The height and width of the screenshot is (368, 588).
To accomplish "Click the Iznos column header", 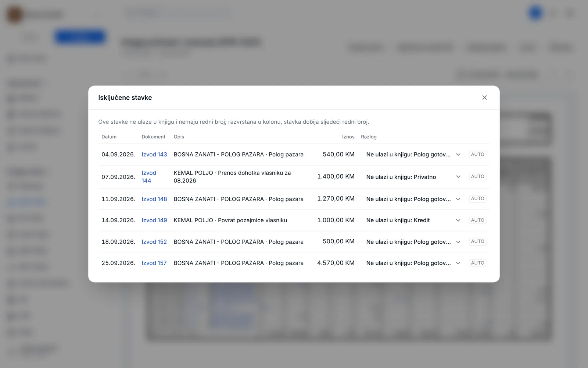I will click(348, 137).
